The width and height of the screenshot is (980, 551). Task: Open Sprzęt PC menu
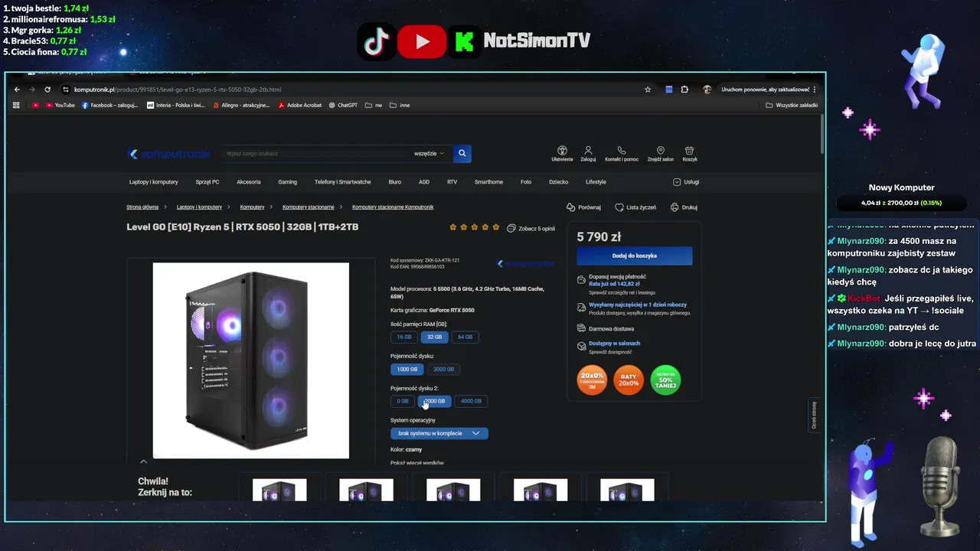click(207, 182)
